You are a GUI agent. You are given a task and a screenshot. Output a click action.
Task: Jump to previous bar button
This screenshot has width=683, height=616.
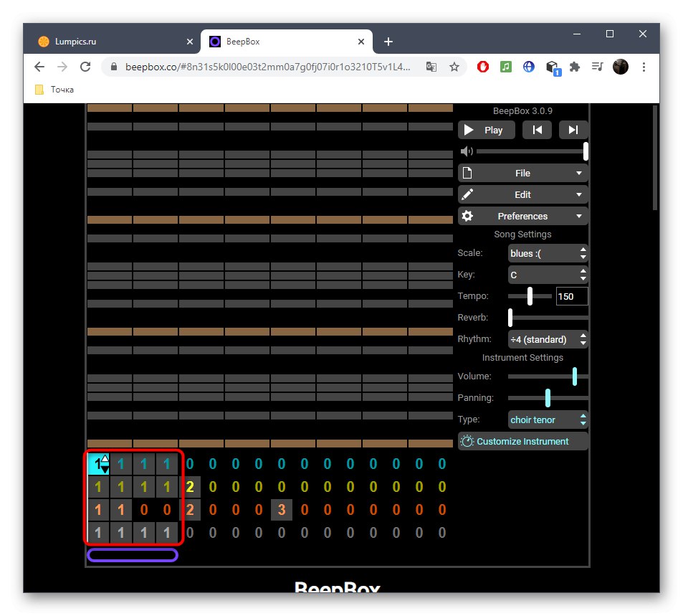[537, 130]
